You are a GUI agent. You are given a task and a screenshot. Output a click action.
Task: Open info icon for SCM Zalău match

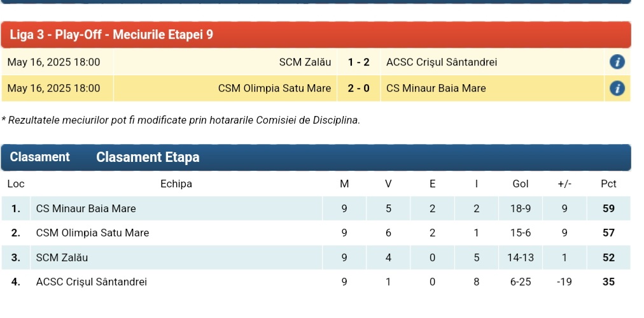coord(617,62)
